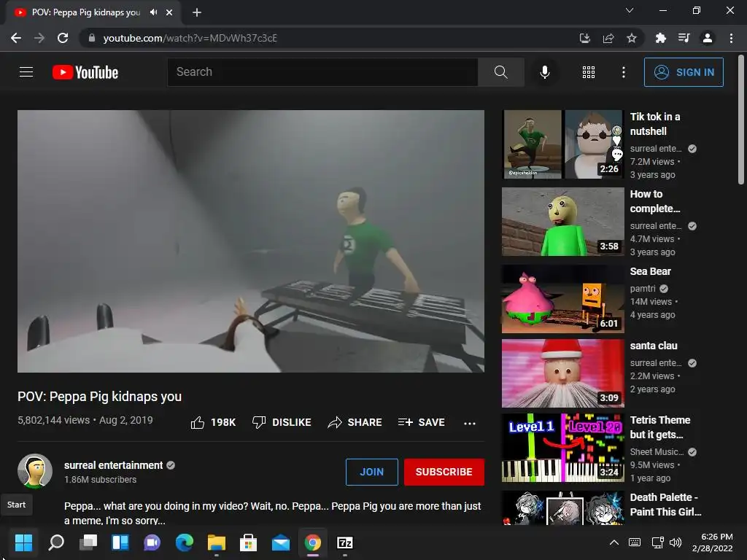Open the Chrome profile icon
This screenshot has width=747, height=560.
pos(708,38)
